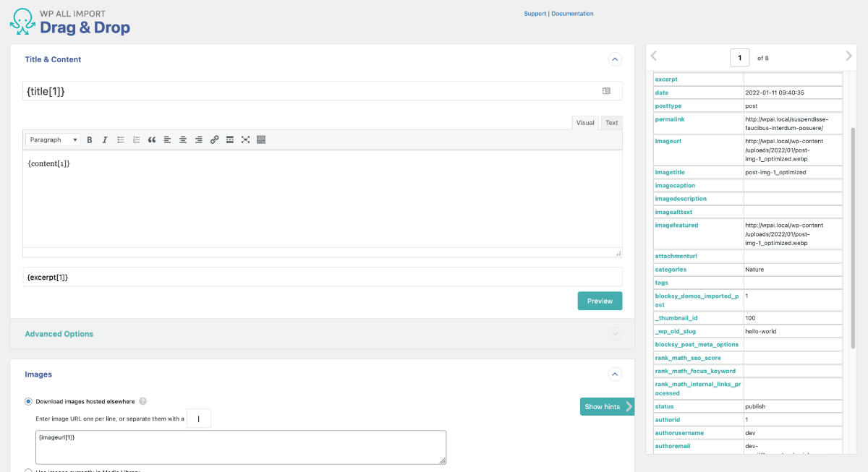Image resolution: width=868 pixels, height=472 pixels.
Task: Toggle italic formatting in editor toolbar
Action: click(x=105, y=140)
